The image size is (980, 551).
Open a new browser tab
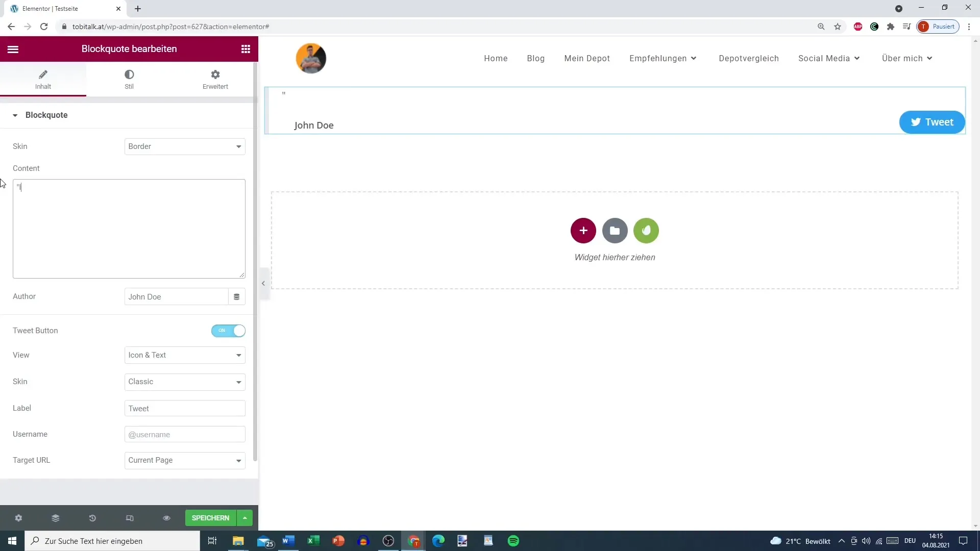pos(138,9)
